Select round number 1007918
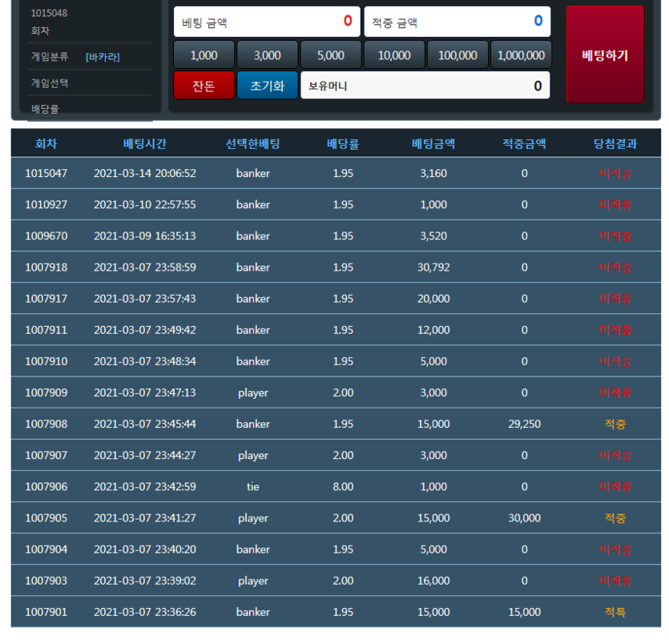Screen dimensions: 669x644 [x=46, y=267]
